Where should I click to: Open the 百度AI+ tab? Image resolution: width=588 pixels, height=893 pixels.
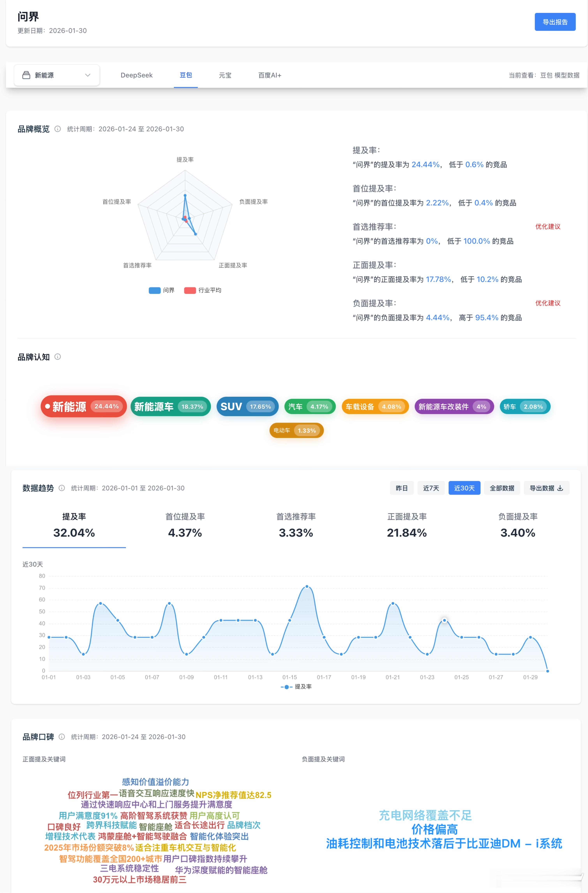tap(270, 75)
